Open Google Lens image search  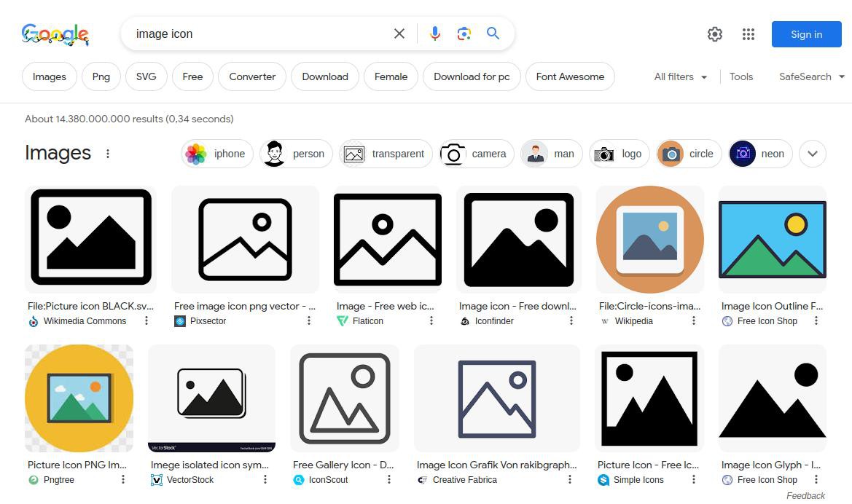click(464, 34)
